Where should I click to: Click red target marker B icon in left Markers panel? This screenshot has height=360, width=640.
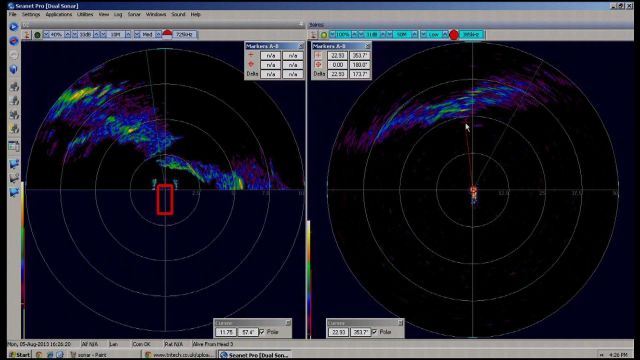[x=251, y=64]
